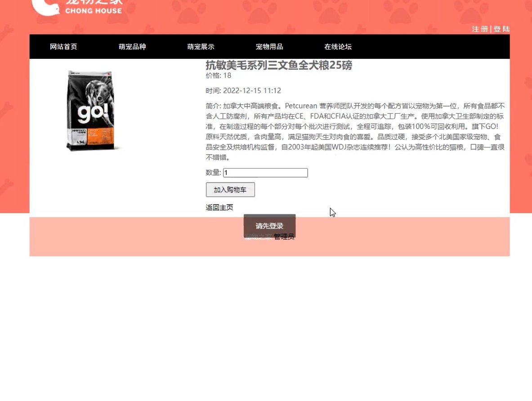Open the 萌宠品种 navigation item
532x401 pixels.
[132, 47]
